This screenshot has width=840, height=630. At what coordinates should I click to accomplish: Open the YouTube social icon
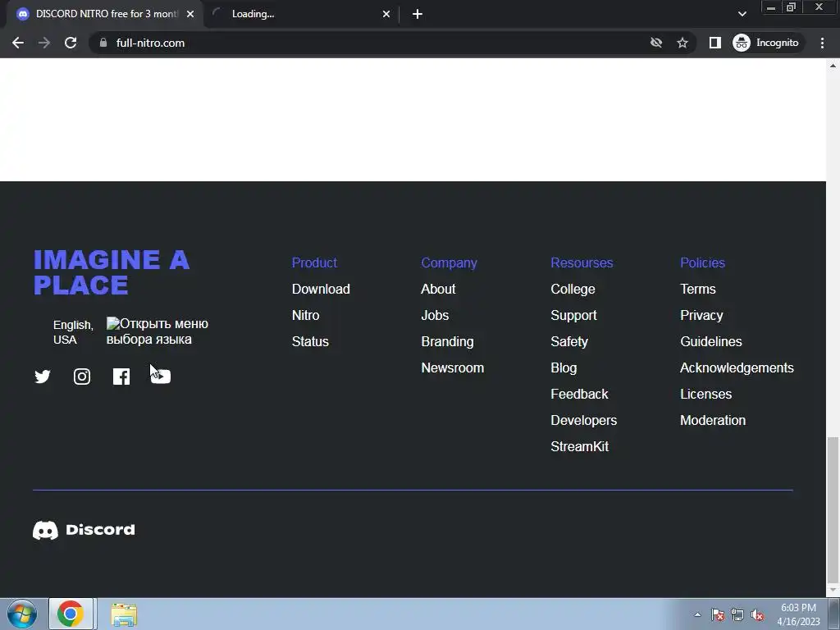click(161, 377)
